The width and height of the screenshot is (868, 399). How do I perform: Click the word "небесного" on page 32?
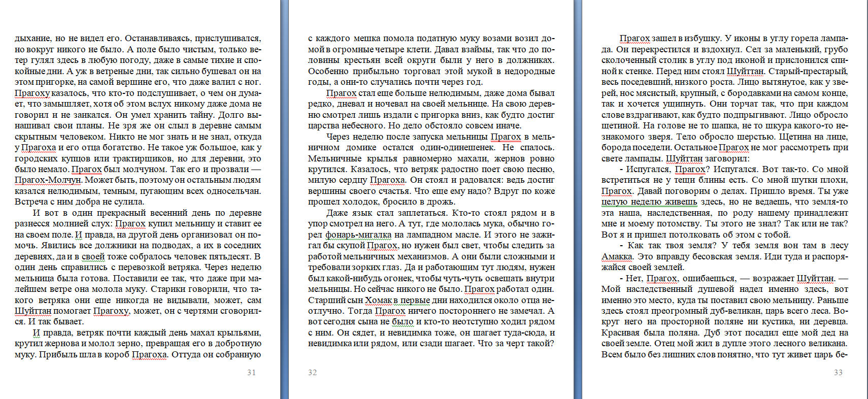(x=364, y=125)
